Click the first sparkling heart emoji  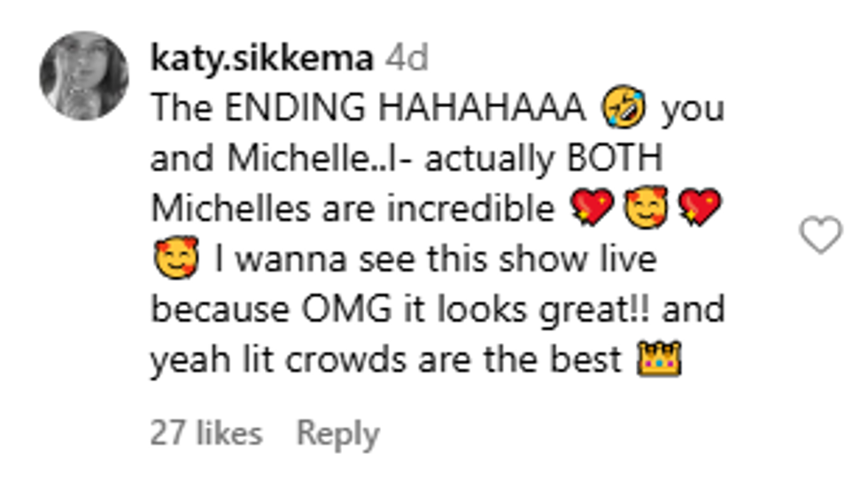click(x=592, y=207)
